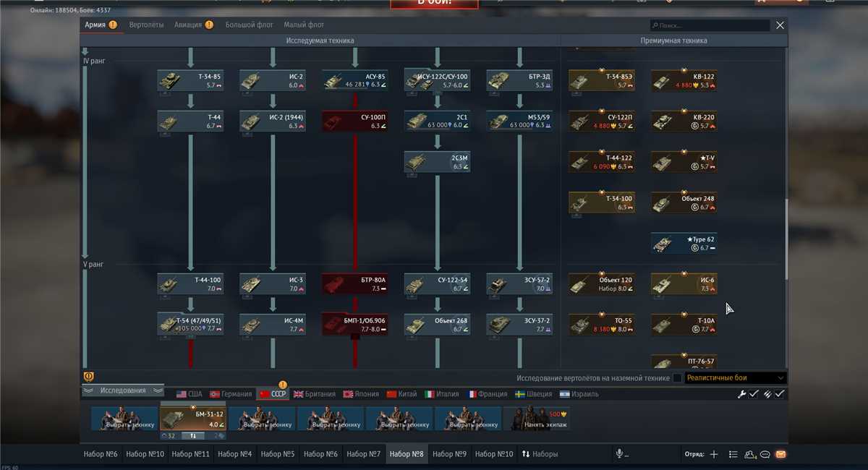Select the ИС-2 (1944) vehicle card
The image size is (868, 470).
click(x=273, y=121)
